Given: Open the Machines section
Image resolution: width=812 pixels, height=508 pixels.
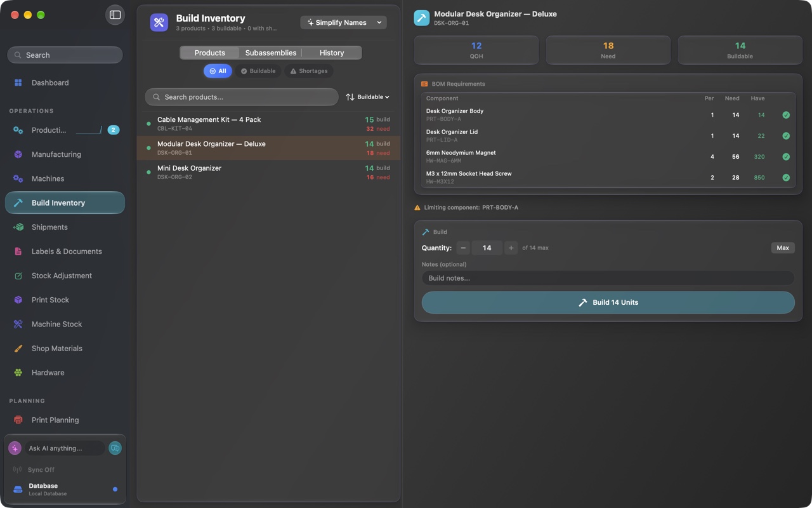Looking at the screenshot, I should 65,178.
